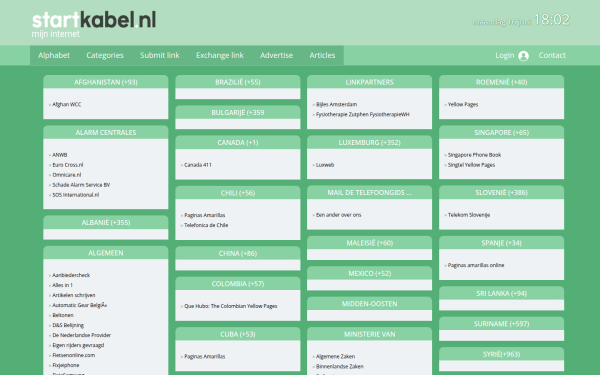600x375 pixels.
Task: Click the ALARM CENTRALES category header
Action: pos(106,132)
